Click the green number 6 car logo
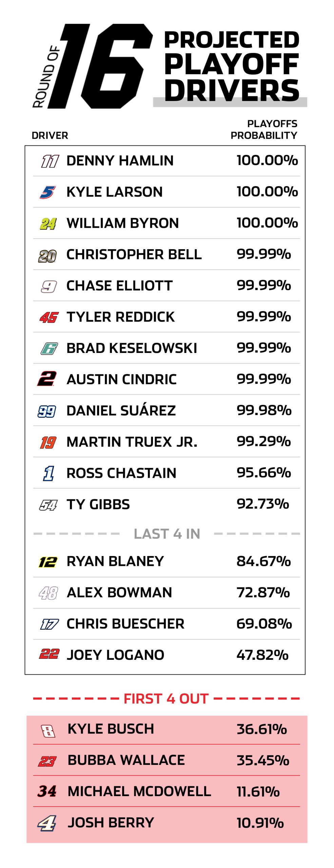The width and height of the screenshot is (334, 868). click(49, 349)
